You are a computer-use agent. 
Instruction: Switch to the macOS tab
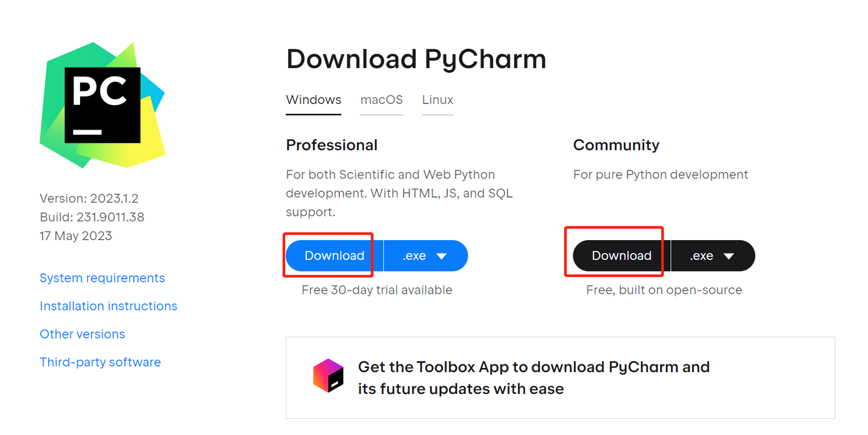(381, 100)
